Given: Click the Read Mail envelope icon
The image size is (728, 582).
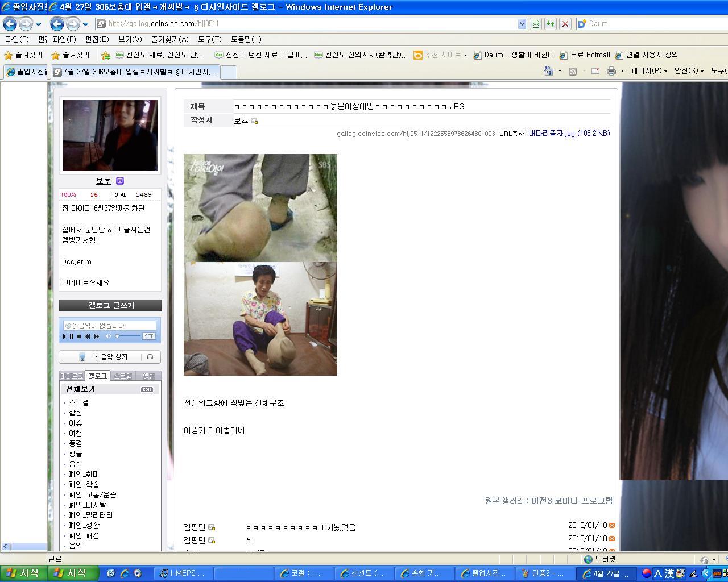Looking at the screenshot, I should [595, 71].
